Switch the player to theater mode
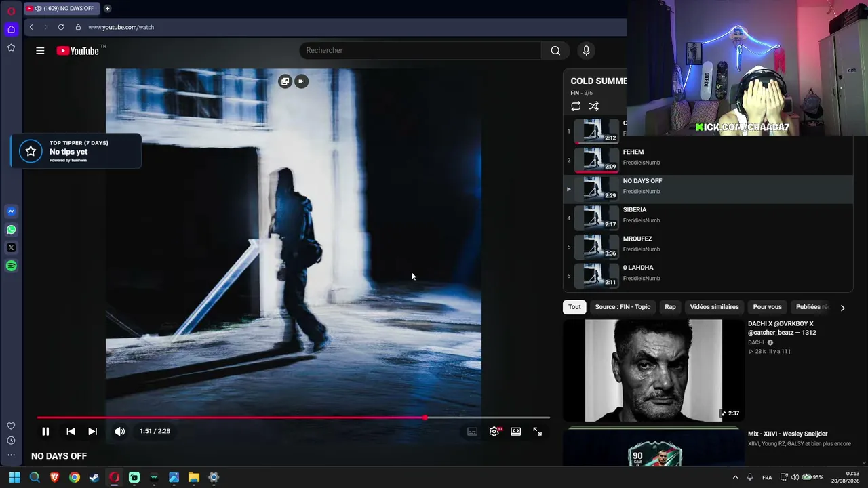This screenshot has height=488, width=868. [x=516, y=431]
